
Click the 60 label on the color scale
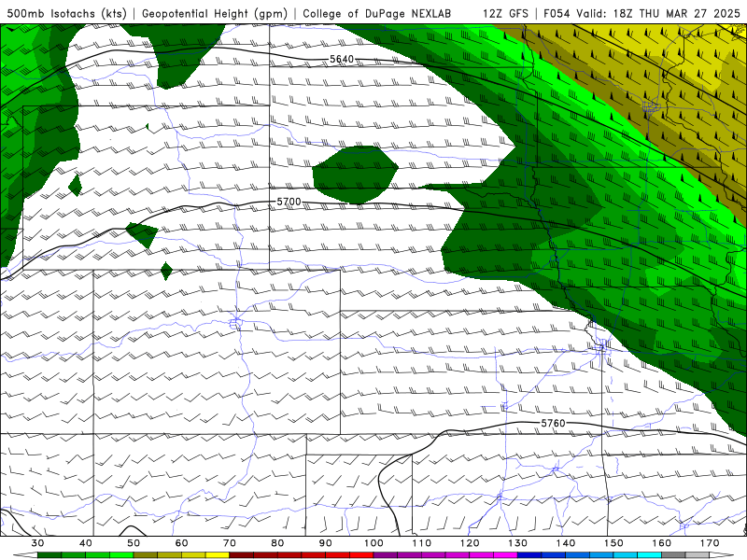(181, 543)
